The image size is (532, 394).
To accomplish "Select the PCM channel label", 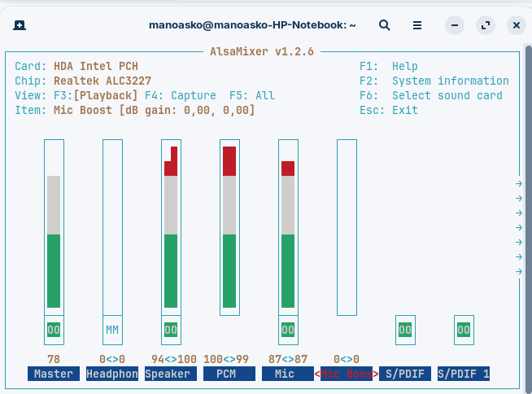I will point(229,374).
